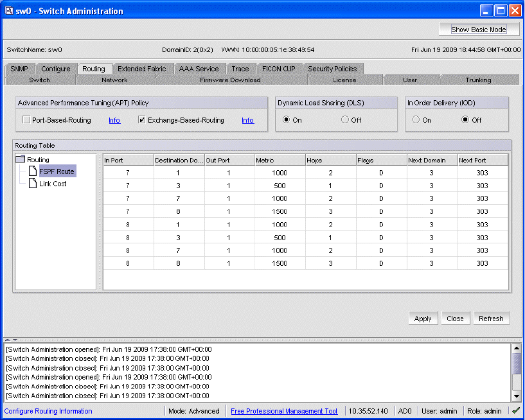Click the sw0 application icon in title bar
Screen dimensions: 525x420
tap(8, 10)
